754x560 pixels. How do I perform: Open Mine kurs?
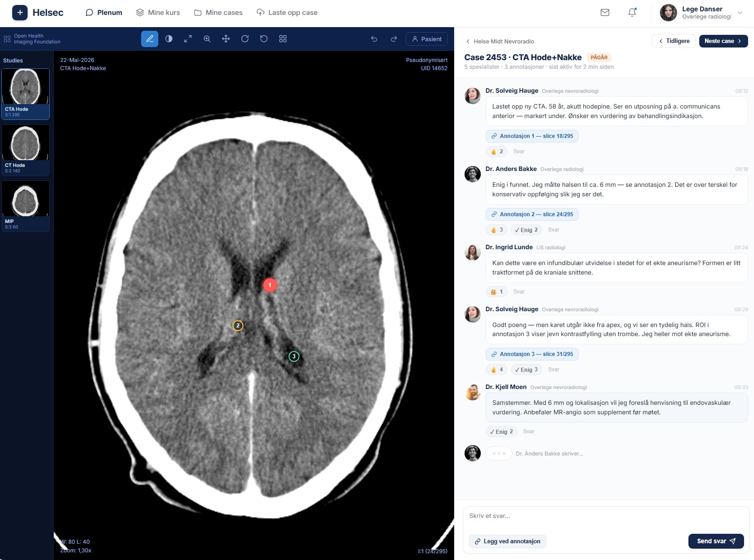(158, 13)
